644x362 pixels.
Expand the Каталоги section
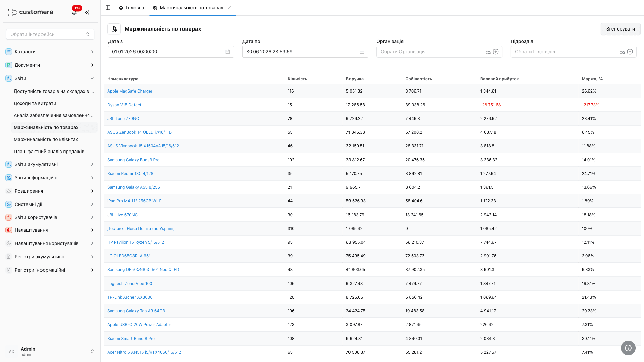pyautogui.click(x=92, y=52)
